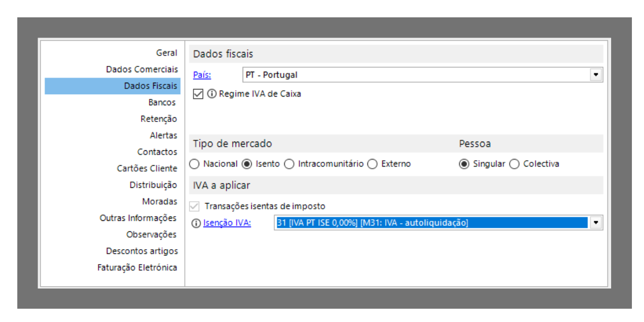This screenshot has height=322, width=644.
Task: Select the Externo market type
Action: point(373,164)
